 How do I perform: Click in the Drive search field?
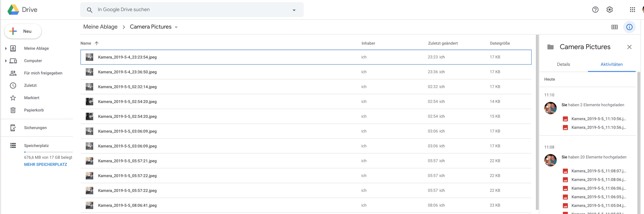click(x=190, y=10)
